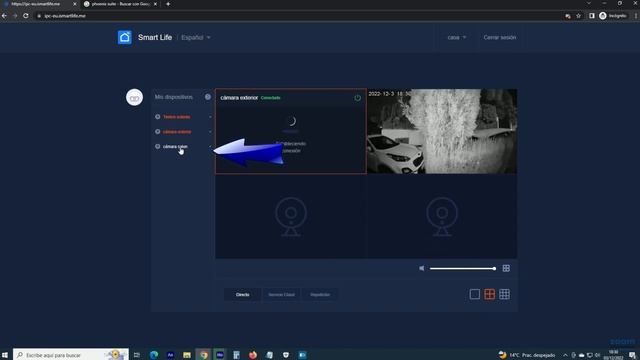This screenshot has width=640, height=360.
Task: Click the Windows taskbar search box
Action: pyautogui.click(x=71, y=355)
